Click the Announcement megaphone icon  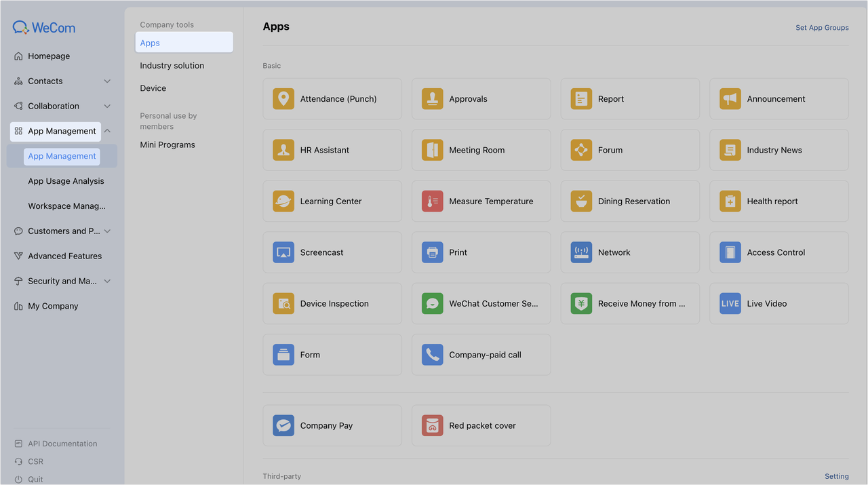tap(730, 99)
